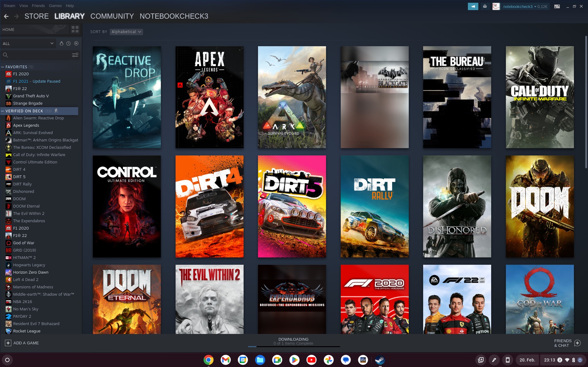
Task: Open the DiRT 5 cover art
Action: tap(292, 206)
